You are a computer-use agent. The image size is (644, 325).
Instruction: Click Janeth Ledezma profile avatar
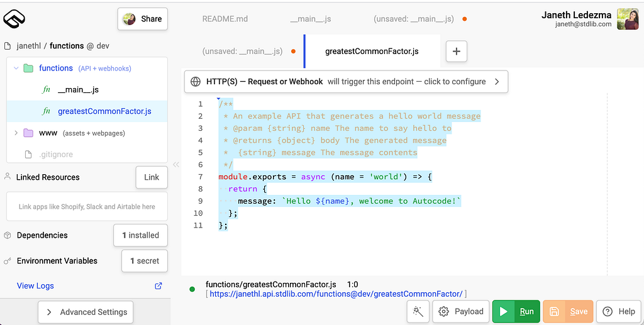click(x=628, y=19)
